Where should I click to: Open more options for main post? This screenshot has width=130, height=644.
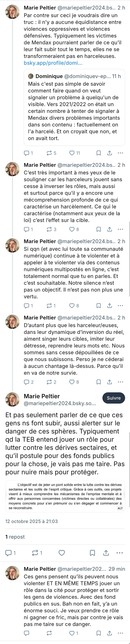(120, 553)
